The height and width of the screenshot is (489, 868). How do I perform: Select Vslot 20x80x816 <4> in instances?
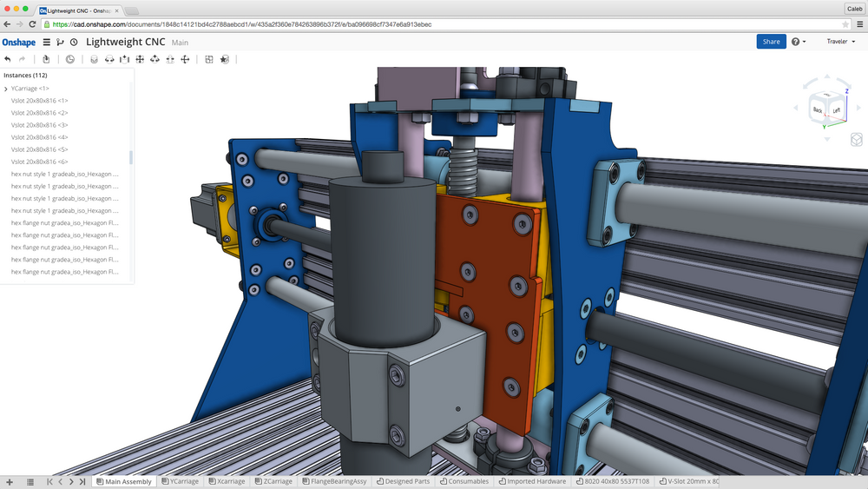39,137
